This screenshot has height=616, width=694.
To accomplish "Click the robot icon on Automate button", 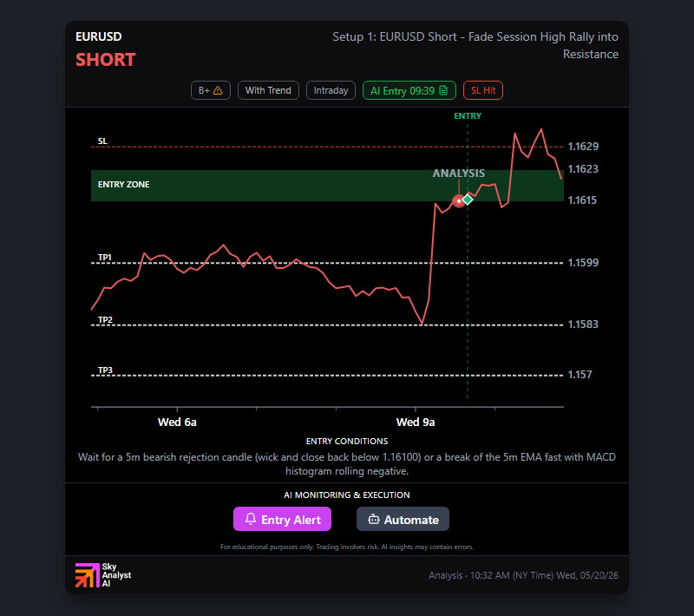I will tap(374, 519).
